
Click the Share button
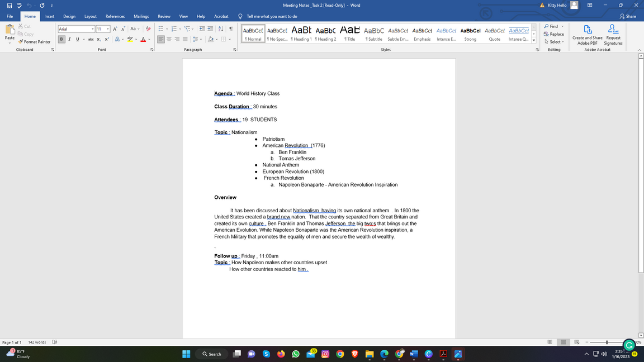click(x=628, y=16)
